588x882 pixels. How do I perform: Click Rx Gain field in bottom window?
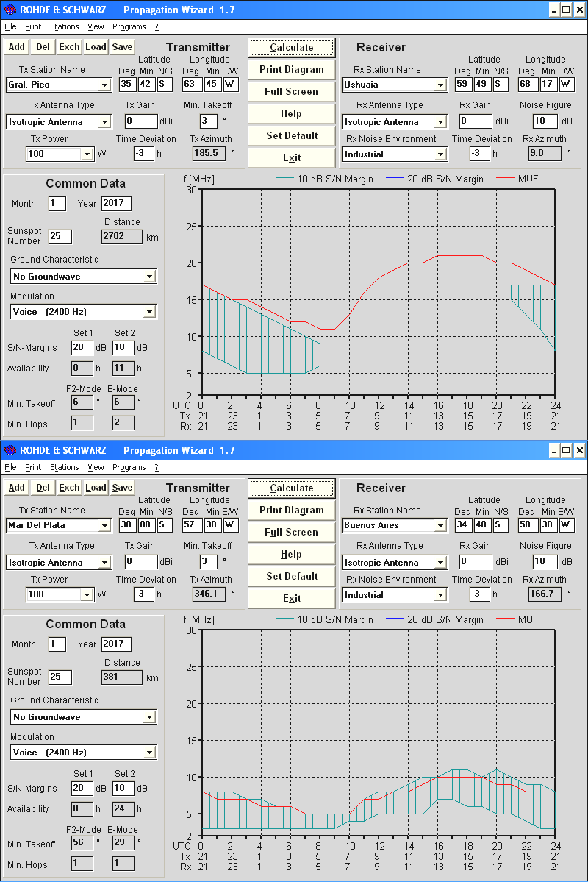(x=476, y=561)
